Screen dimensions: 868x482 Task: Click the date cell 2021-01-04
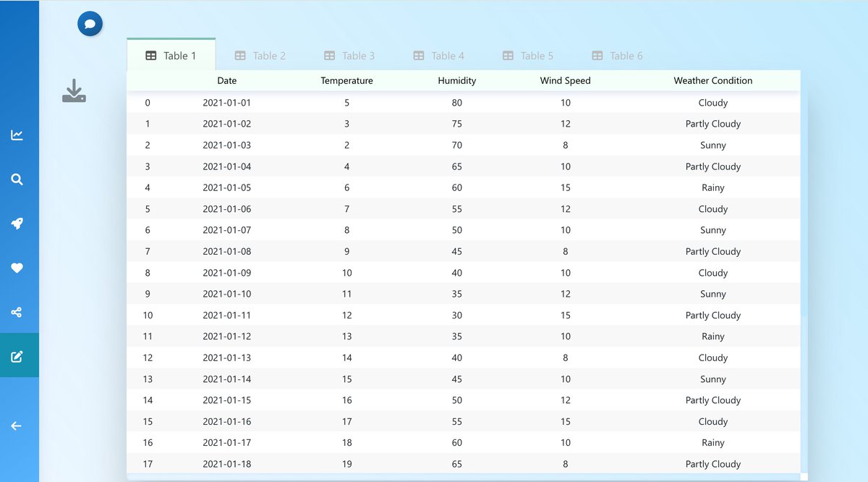(x=227, y=166)
